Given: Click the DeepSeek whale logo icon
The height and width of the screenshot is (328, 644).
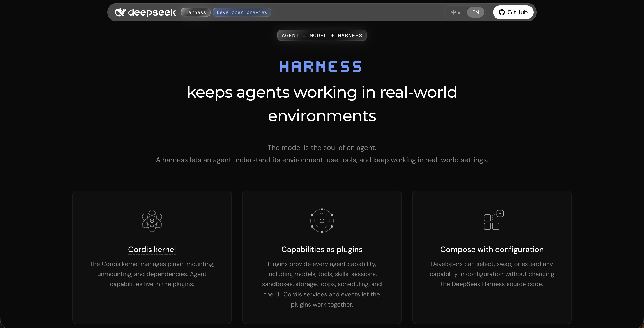Looking at the screenshot, I should pos(120,12).
